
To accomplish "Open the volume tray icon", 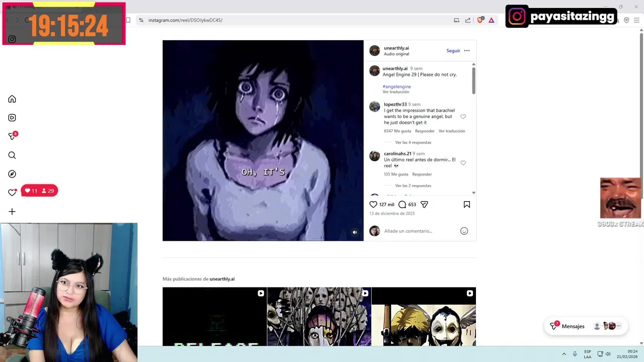I will [x=608, y=354].
